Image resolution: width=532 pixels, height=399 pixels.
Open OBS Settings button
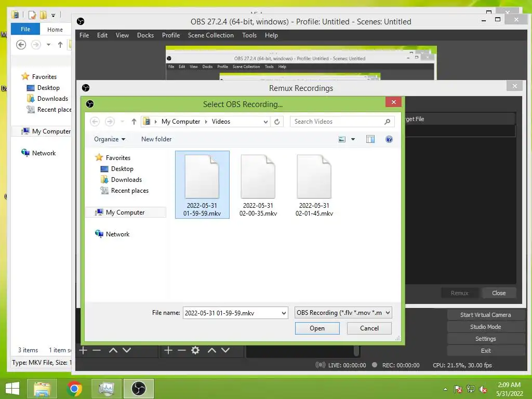click(x=486, y=339)
